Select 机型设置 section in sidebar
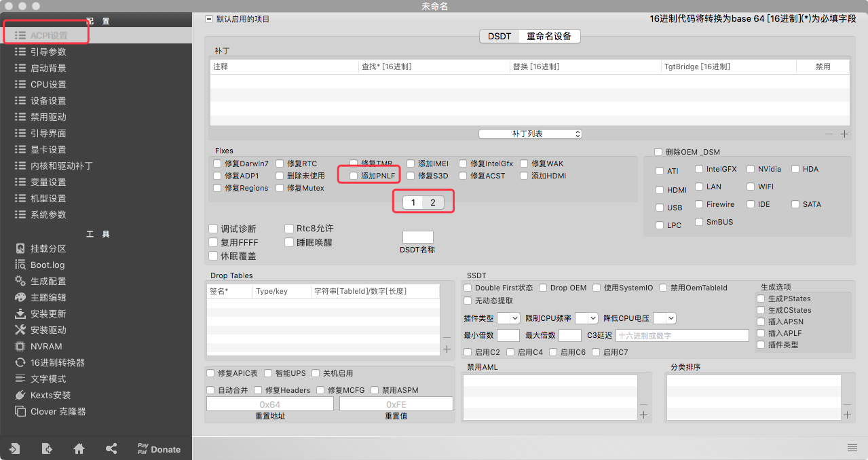868x460 pixels. [x=48, y=198]
